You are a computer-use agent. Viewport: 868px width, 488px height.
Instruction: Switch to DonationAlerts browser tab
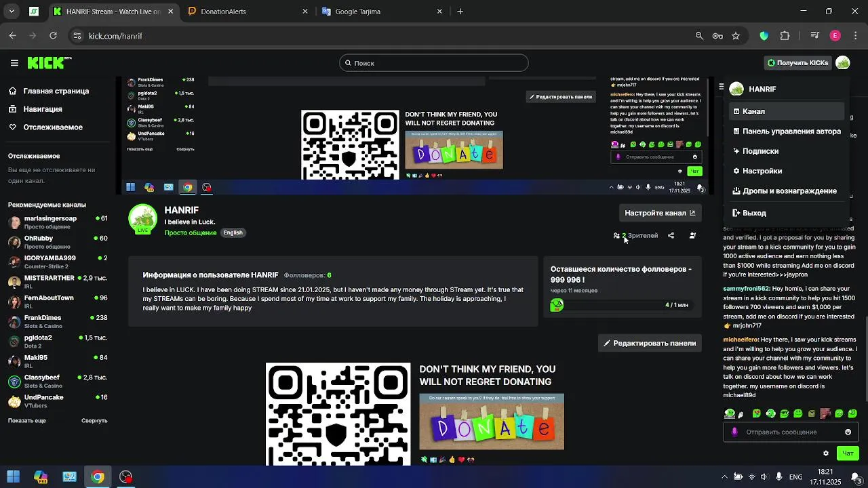pos(247,12)
